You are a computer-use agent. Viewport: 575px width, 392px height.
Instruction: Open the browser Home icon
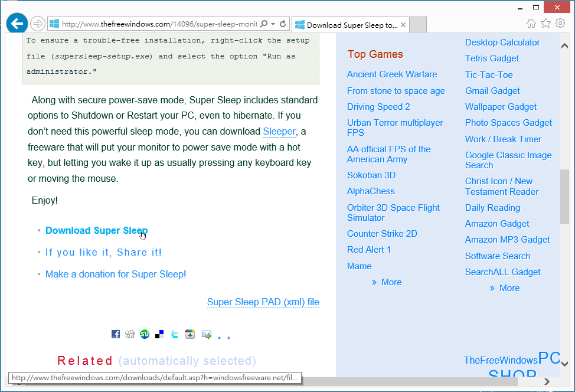tap(531, 24)
